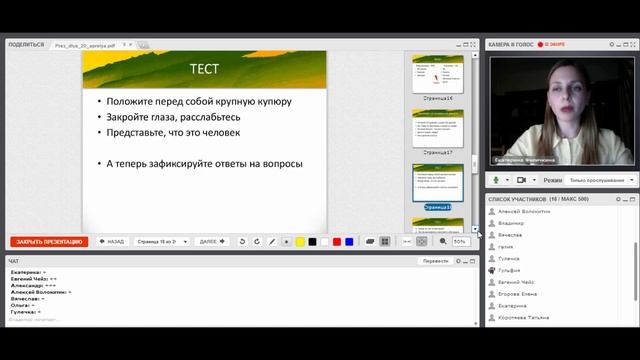Pick the yellow color swatch
Image resolution: width=640 pixels, height=360 pixels.
tap(300, 242)
